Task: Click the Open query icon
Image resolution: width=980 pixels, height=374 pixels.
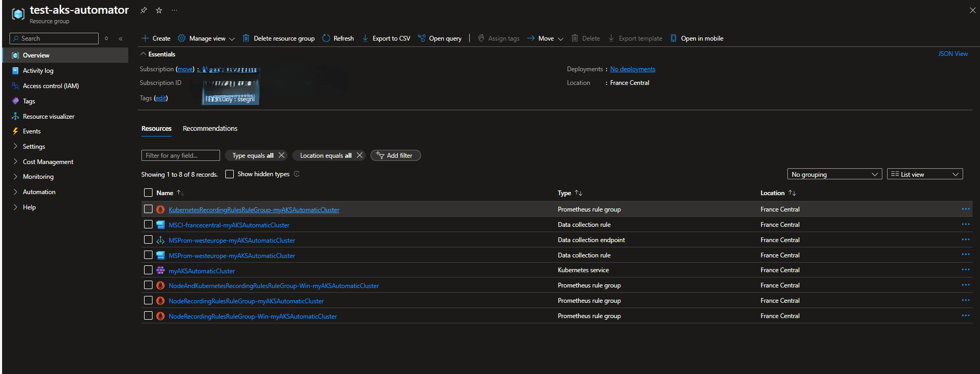Action: tap(422, 38)
